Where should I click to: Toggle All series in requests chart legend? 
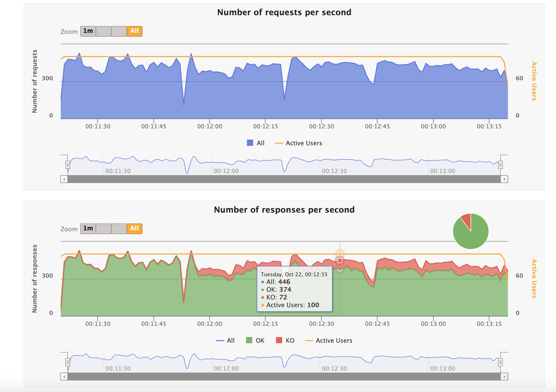[x=255, y=143]
